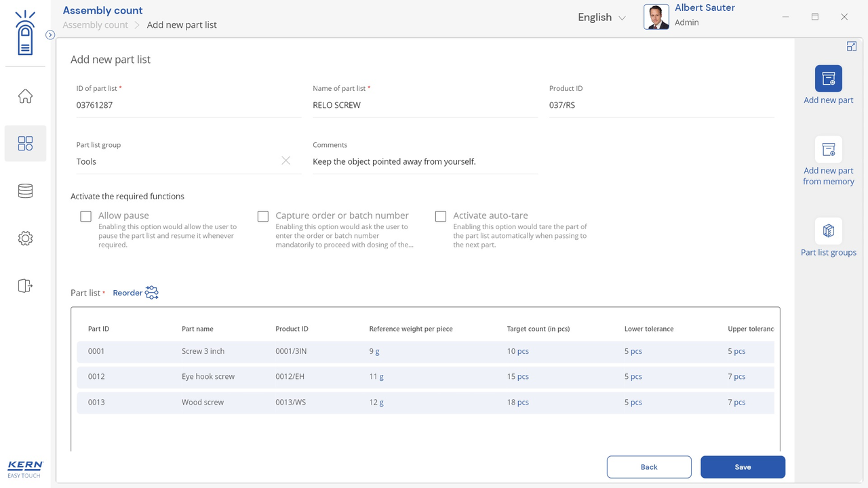The image size is (868, 488).
Task: Go to Home in the sidebar
Action: (x=25, y=96)
